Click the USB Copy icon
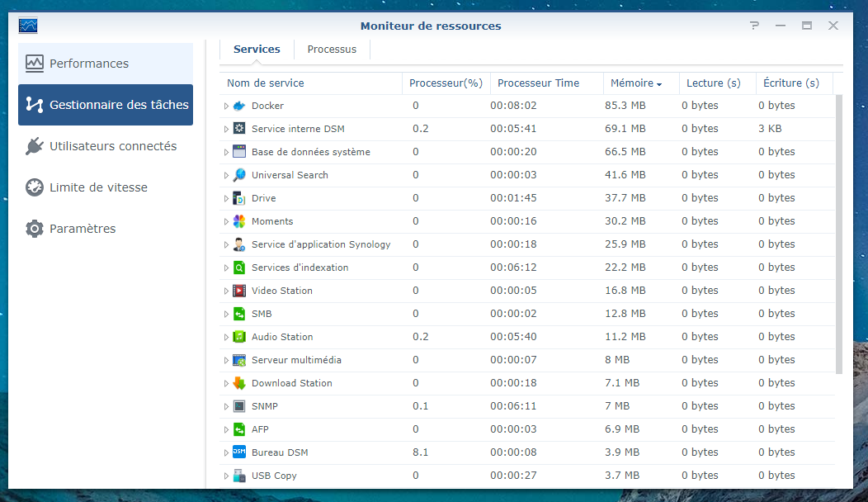868x502 pixels. [239, 476]
